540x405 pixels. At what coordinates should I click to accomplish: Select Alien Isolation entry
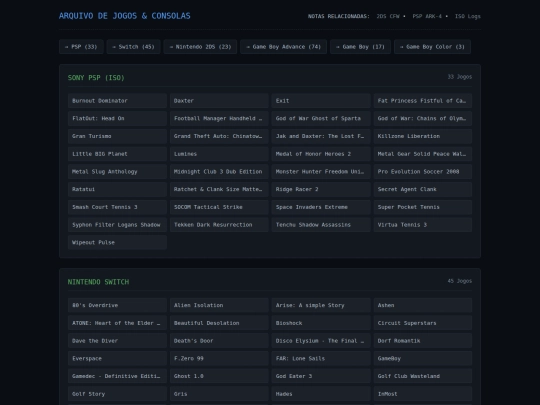point(219,305)
